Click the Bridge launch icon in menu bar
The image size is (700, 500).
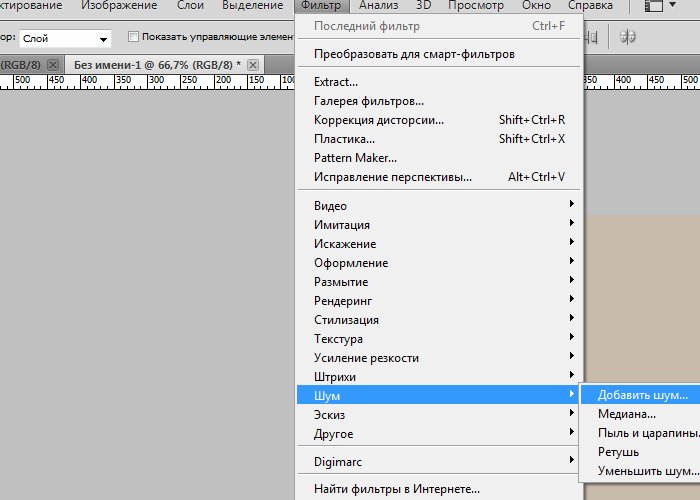(655, 6)
